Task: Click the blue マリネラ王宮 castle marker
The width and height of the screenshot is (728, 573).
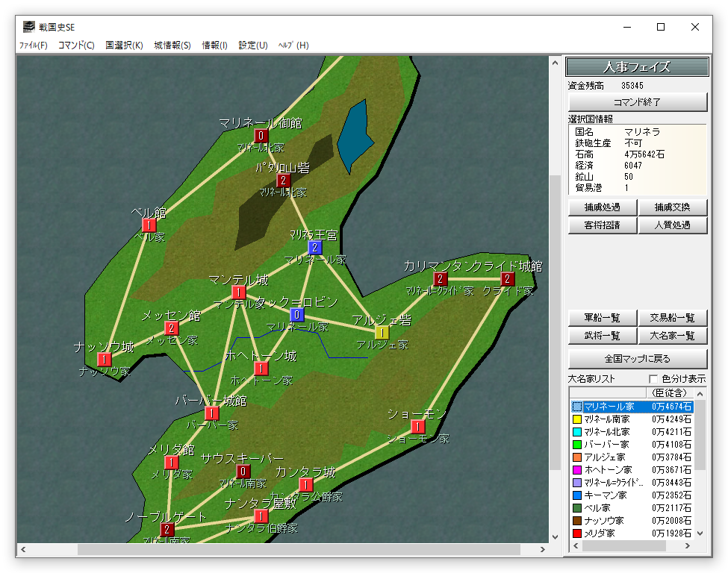Action: point(315,247)
